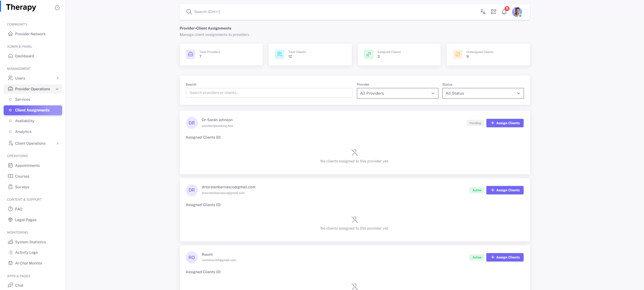Click roominos.ltd@gmail.com email text
The height and width of the screenshot is (290, 644).
219,260
